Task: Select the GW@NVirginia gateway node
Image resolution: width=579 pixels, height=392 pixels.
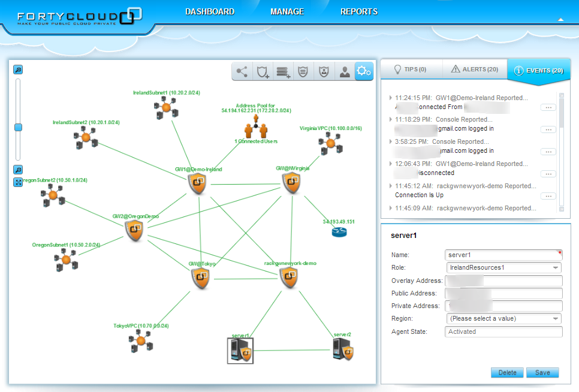Action: tap(292, 182)
